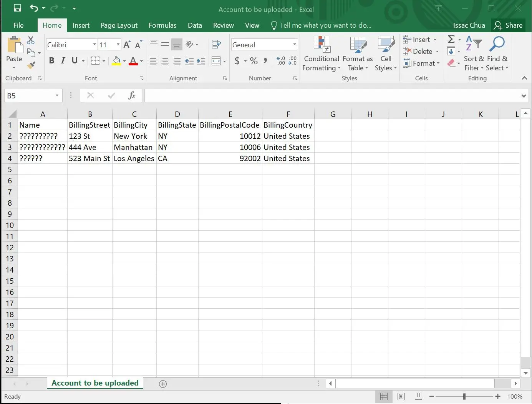The width and height of the screenshot is (532, 404).
Task: Open Find & Select dropdown
Action: pyautogui.click(x=497, y=54)
